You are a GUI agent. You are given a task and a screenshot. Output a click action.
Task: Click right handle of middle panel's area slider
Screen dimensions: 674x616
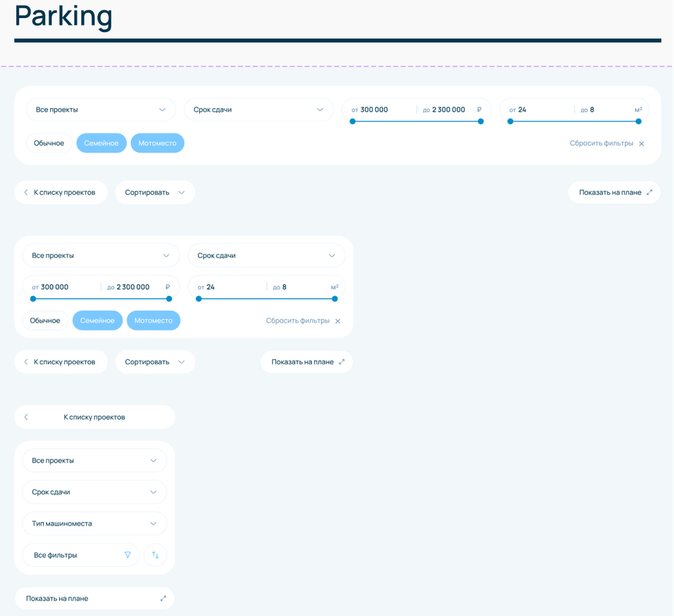click(x=335, y=299)
